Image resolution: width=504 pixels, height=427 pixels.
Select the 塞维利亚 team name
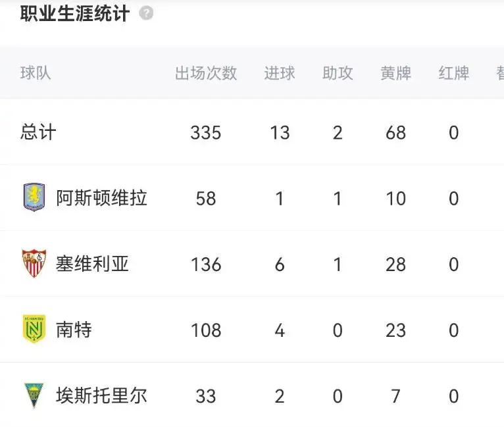click(x=92, y=264)
